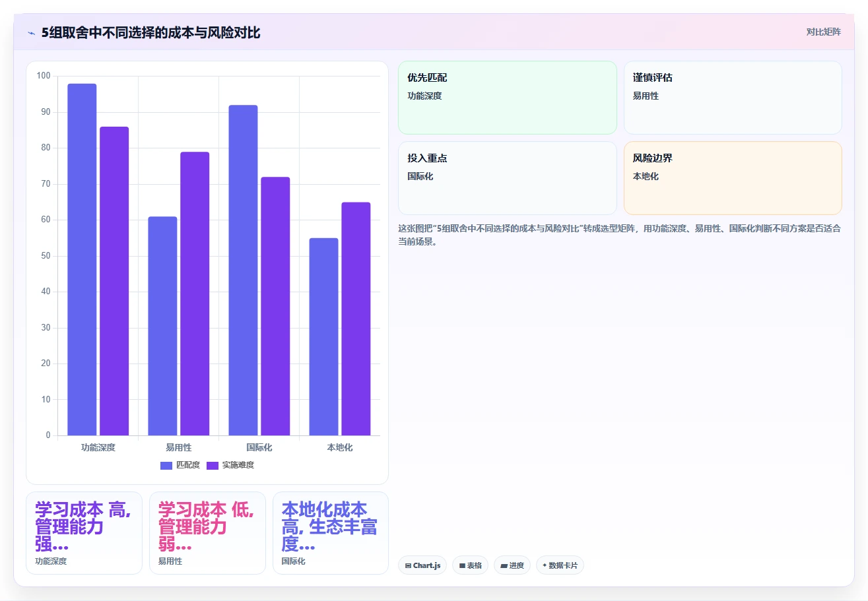Open the 优先匹配 matrix card
Screen dimensions: 868x601
click(508, 98)
